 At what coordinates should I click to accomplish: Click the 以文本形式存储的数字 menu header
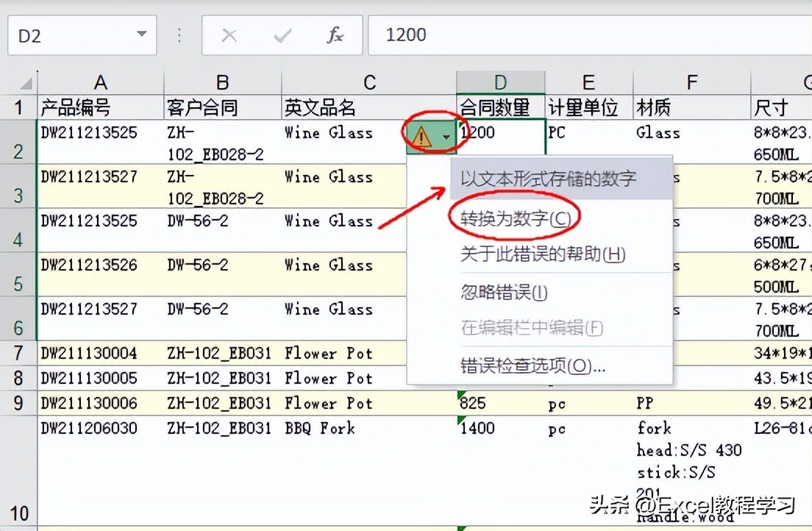[560, 179]
